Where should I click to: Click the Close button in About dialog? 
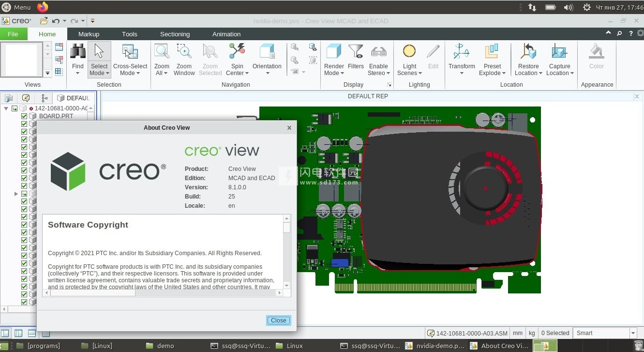278,321
